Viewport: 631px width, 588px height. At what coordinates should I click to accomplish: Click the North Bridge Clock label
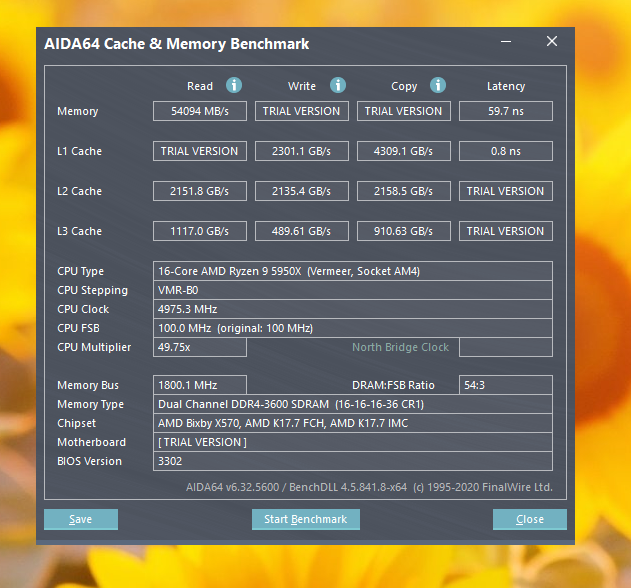point(400,347)
